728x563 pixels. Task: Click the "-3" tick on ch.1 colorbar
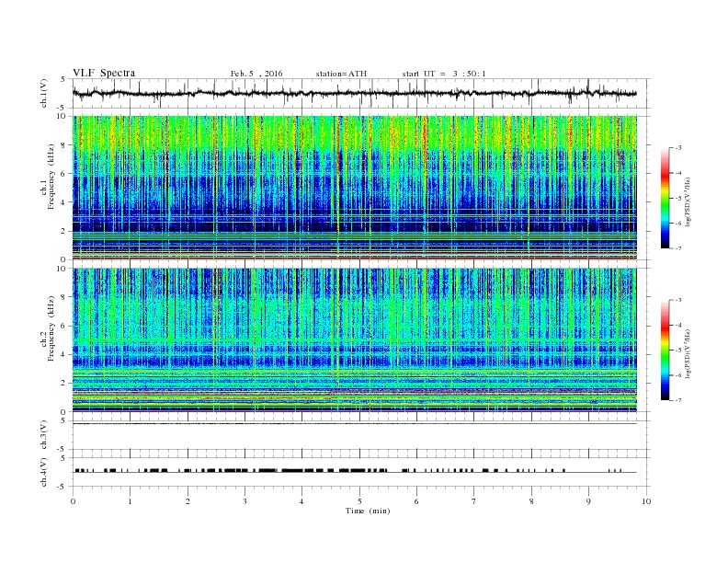678,148
